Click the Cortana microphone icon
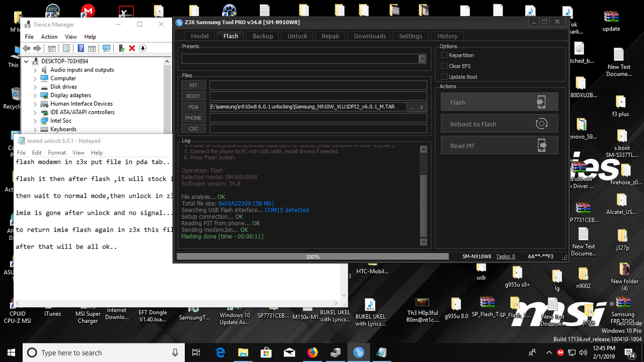 click(175, 352)
